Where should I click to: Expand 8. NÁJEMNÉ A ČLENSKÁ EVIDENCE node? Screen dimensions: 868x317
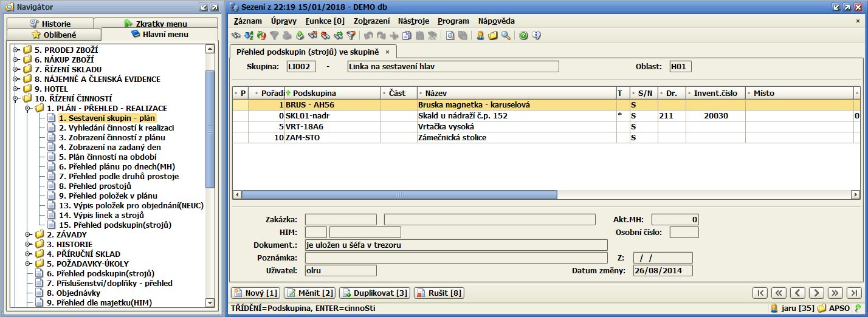click(16, 79)
